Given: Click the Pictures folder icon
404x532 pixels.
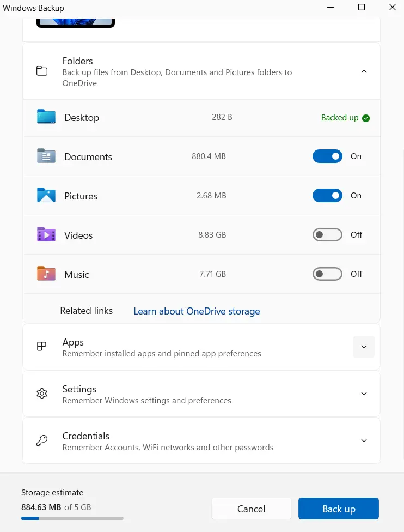Looking at the screenshot, I should pos(46,195).
